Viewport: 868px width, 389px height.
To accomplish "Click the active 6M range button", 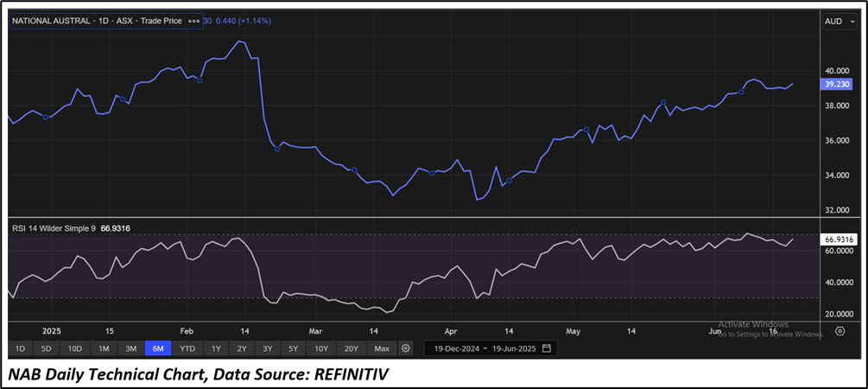I will click(x=159, y=348).
